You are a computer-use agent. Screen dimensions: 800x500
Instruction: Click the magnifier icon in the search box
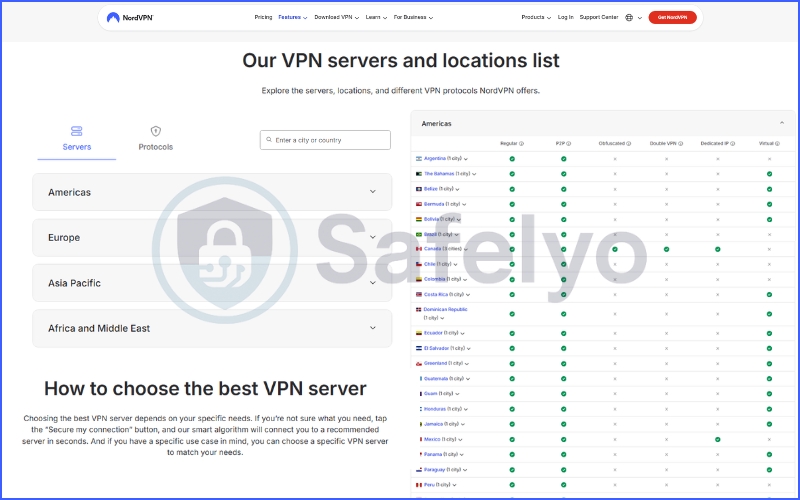269,139
